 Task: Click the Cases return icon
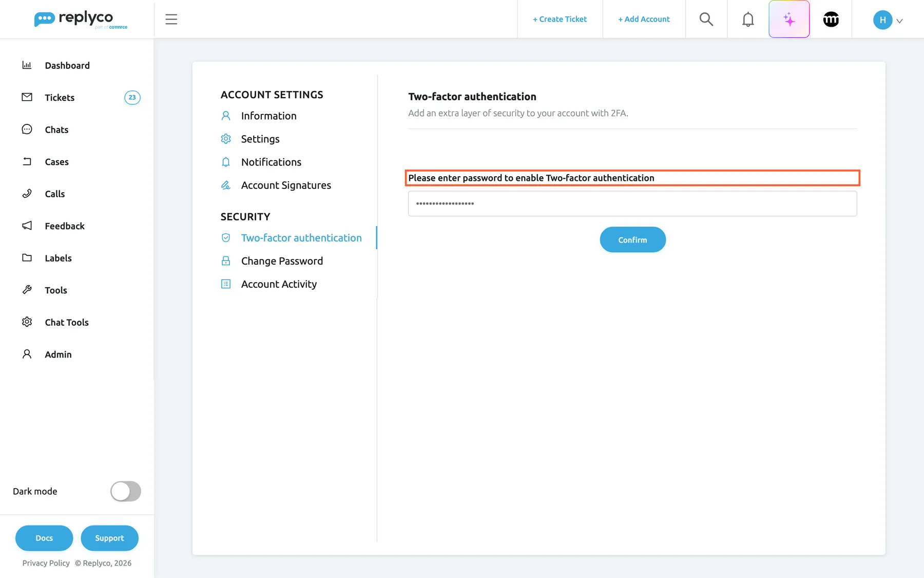pyautogui.click(x=27, y=161)
